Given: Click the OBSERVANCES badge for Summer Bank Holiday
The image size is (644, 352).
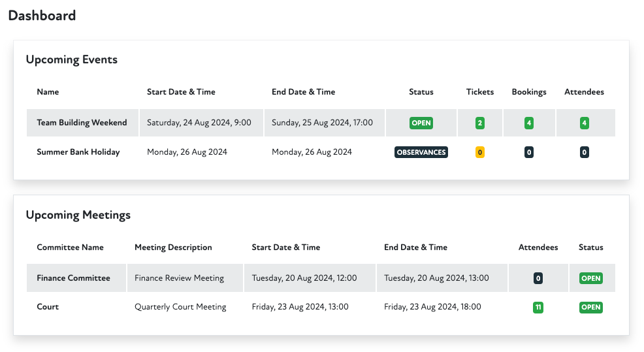Looking at the screenshot, I should (x=421, y=152).
